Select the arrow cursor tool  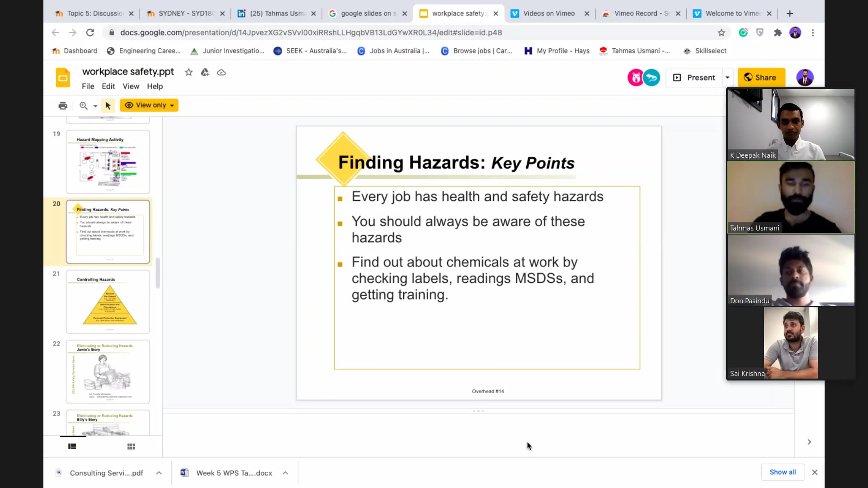(x=108, y=106)
